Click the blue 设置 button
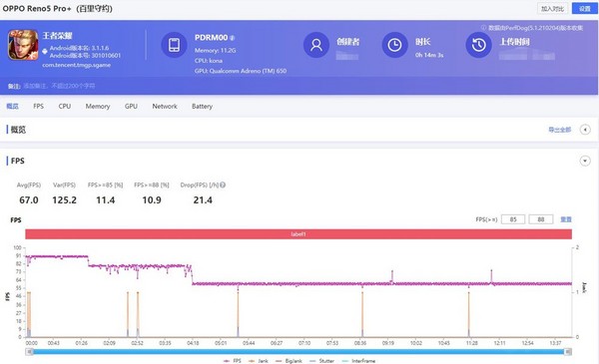Screen dimensions: 599x364 (x=584, y=8)
